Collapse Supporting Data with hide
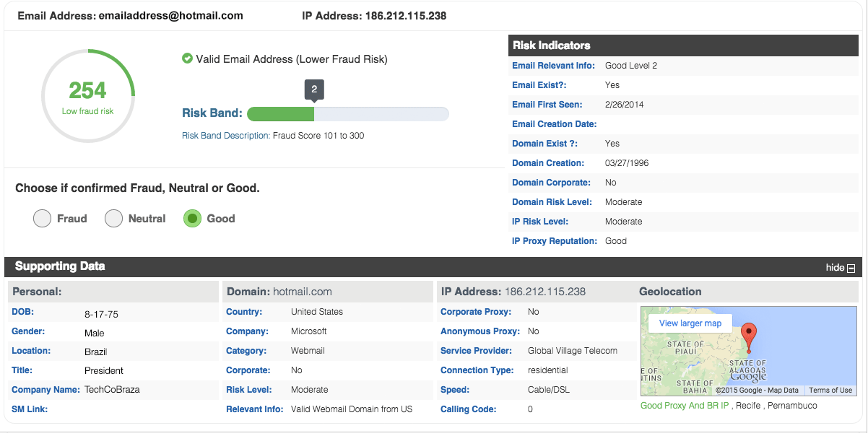868x436 pixels. point(836,268)
